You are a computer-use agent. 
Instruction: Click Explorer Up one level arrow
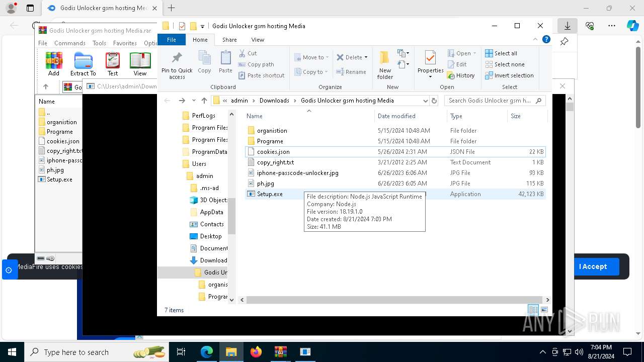(204, 101)
